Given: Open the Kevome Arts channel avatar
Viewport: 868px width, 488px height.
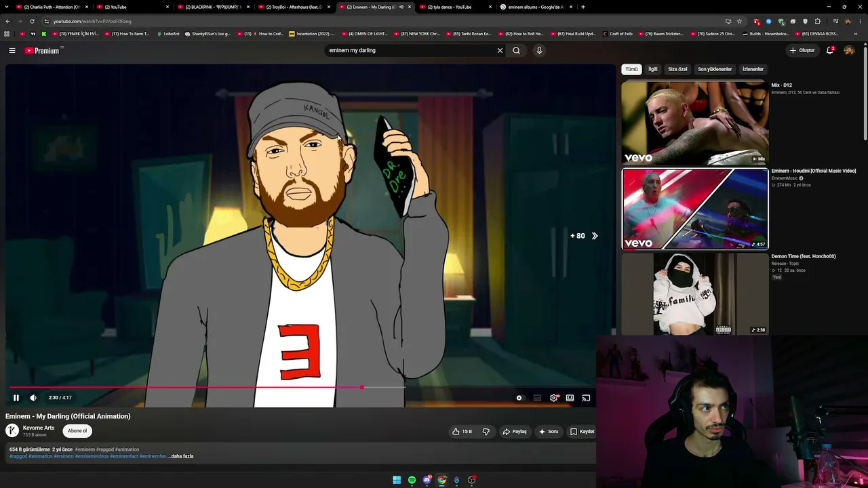Looking at the screenshot, I should pos(12,430).
